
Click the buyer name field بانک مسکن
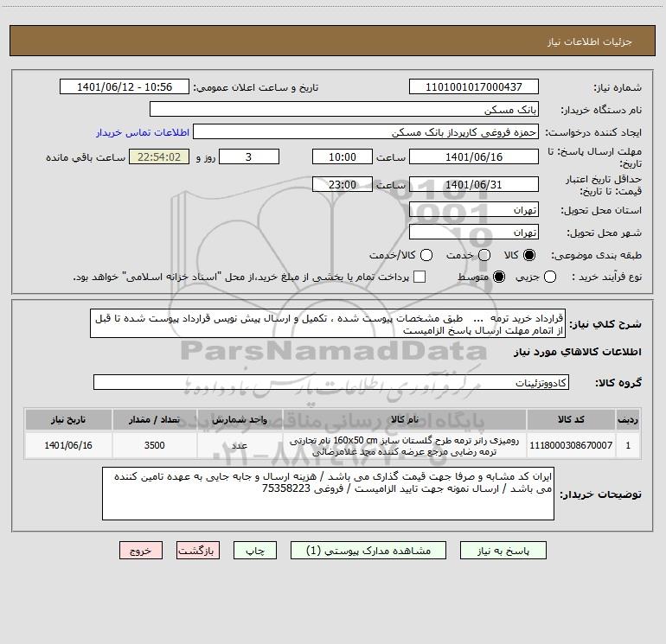pos(344,110)
